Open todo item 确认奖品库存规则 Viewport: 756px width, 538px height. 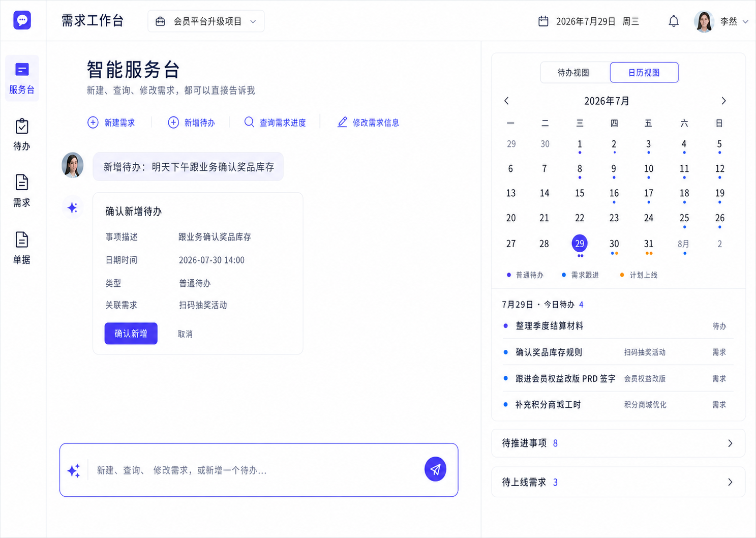coord(618,352)
